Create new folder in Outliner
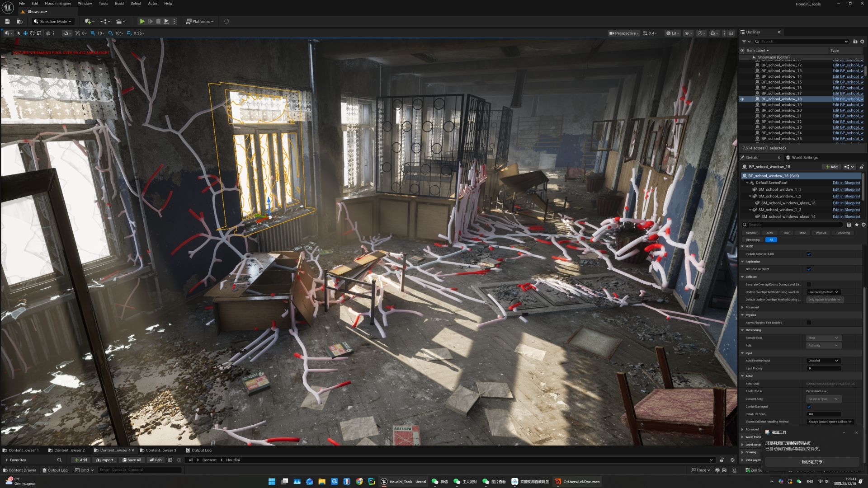The height and width of the screenshot is (488, 868). (855, 41)
